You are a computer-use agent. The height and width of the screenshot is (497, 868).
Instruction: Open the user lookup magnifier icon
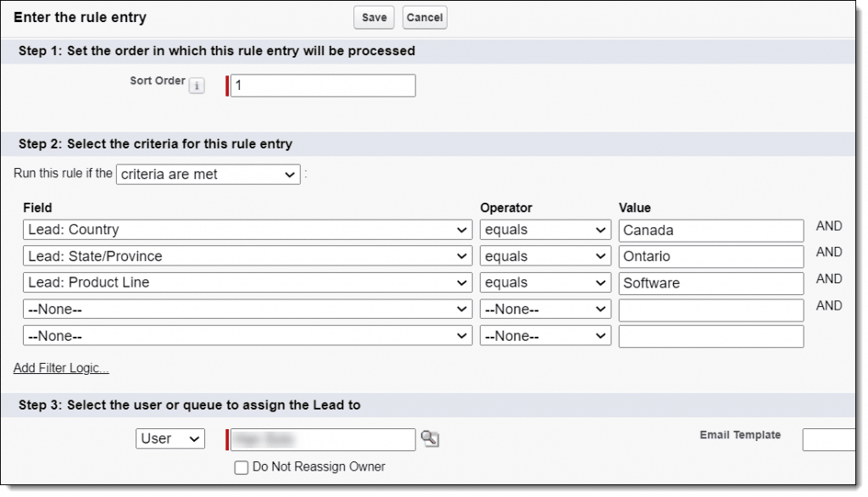[x=431, y=438]
